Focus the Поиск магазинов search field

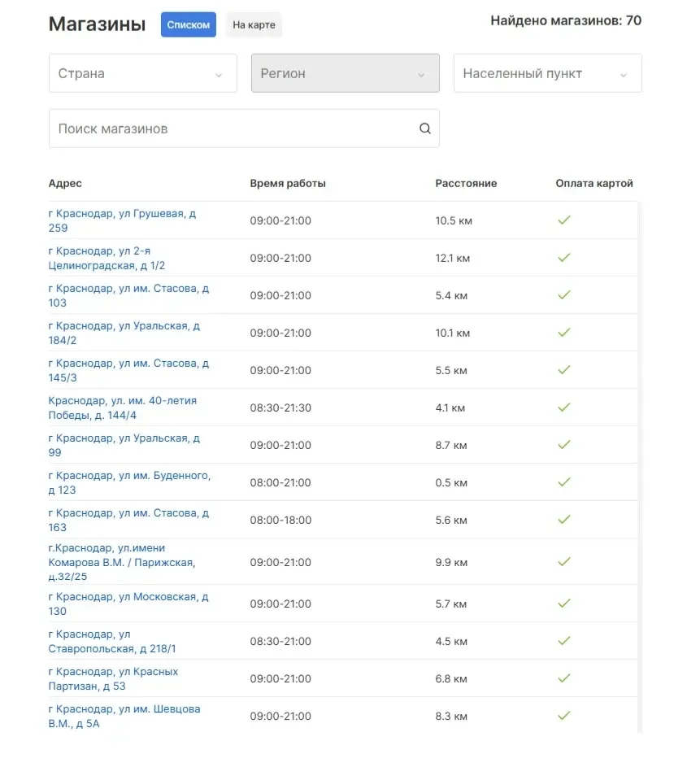coord(244,129)
